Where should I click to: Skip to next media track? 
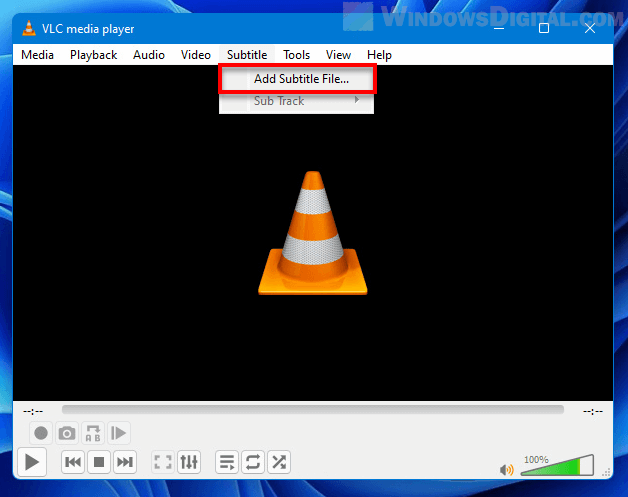click(125, 462)
